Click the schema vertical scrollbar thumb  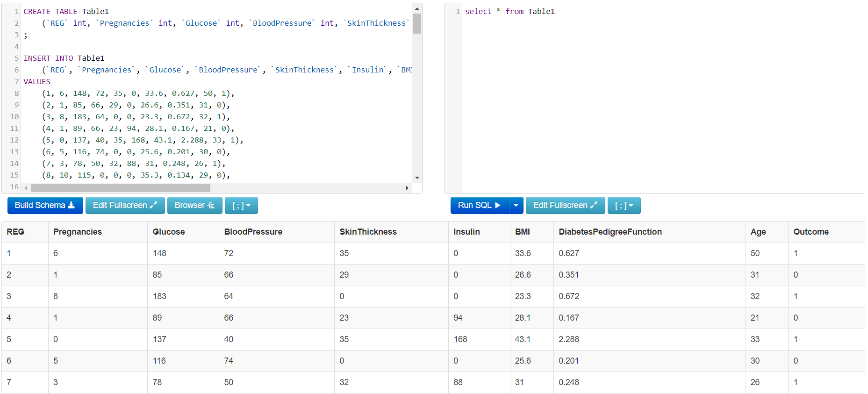point(417,23)
